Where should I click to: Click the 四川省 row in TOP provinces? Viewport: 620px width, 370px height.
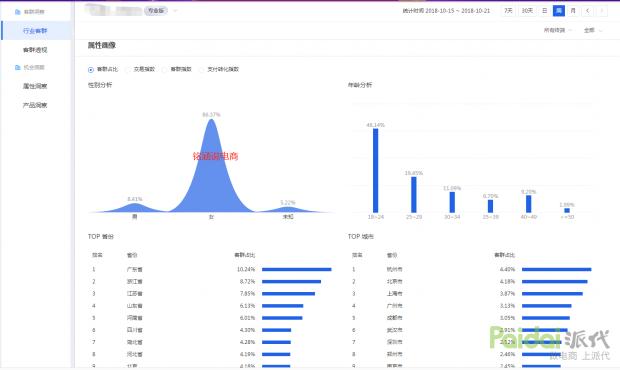[x=210, y=330]
